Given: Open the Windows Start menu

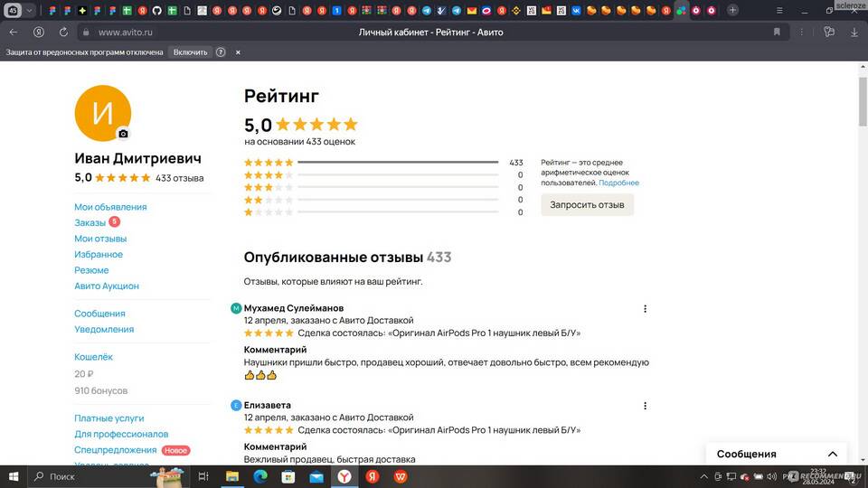Looking at the screenshot, I should [x=14, y=476].
